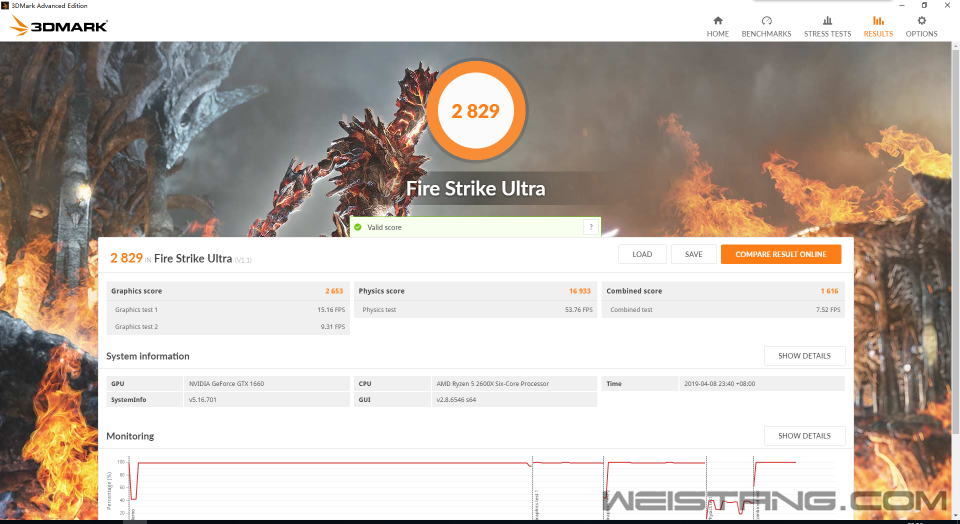Viewport: 960px width, 524px height.
Task: Click the green Valid score check icon
Action: tap(358, 227)
